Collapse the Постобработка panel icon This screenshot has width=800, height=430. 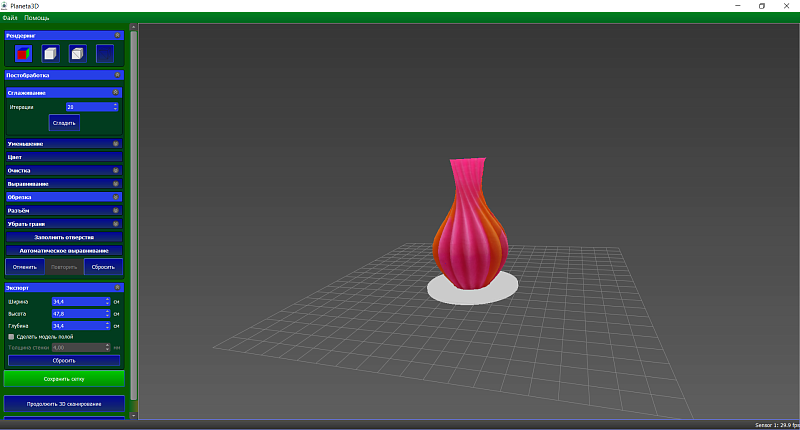pos(117,75)
